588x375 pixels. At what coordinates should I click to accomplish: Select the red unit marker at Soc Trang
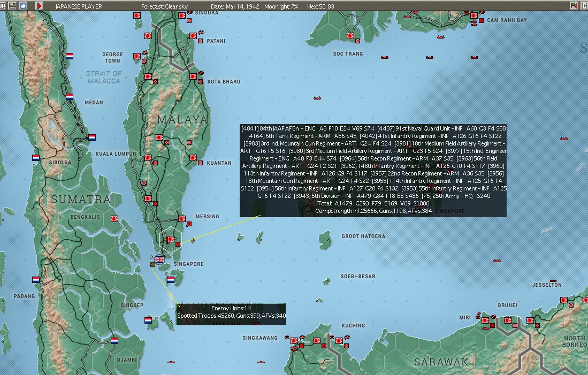pyautogui.click(x=358, y=41)
